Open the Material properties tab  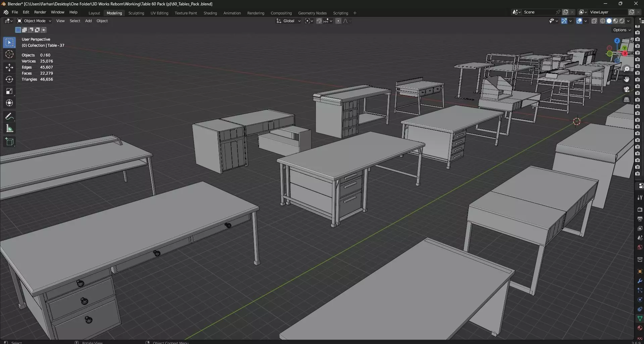[640, 328]
